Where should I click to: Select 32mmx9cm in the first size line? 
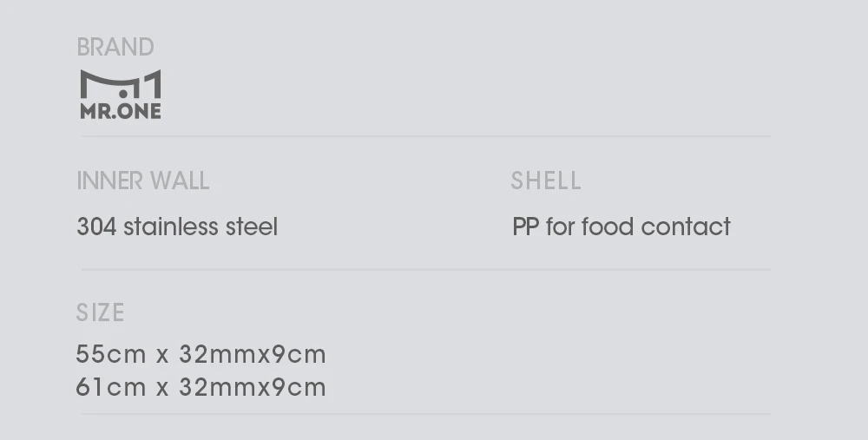[x=253, y=355]
